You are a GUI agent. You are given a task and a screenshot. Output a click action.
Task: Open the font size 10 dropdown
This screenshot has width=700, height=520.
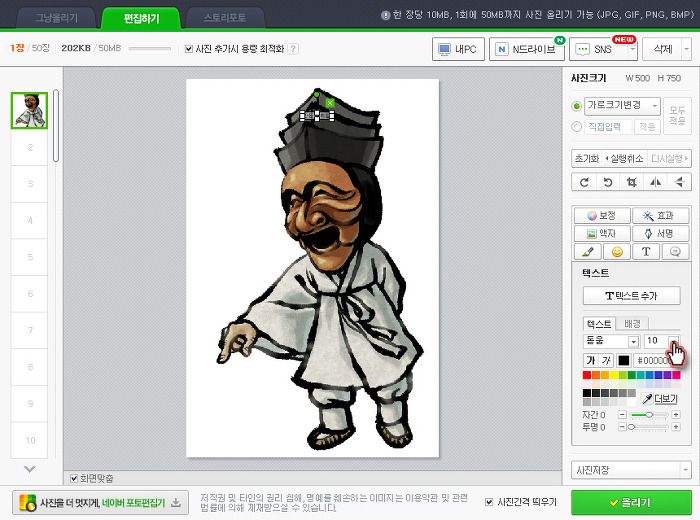coord(674,341)
